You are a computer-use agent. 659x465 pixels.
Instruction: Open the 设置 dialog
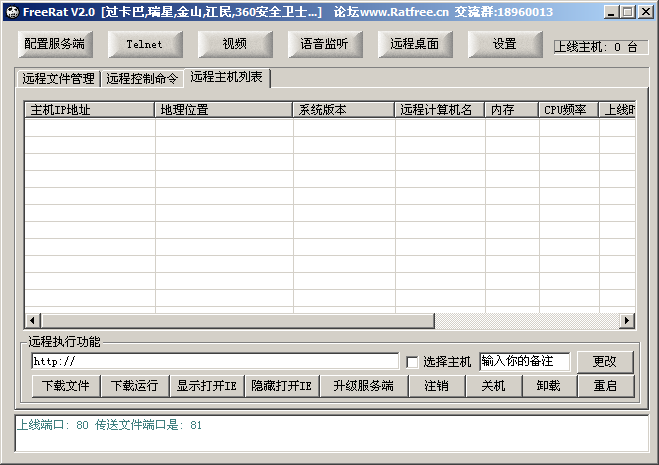505,44
